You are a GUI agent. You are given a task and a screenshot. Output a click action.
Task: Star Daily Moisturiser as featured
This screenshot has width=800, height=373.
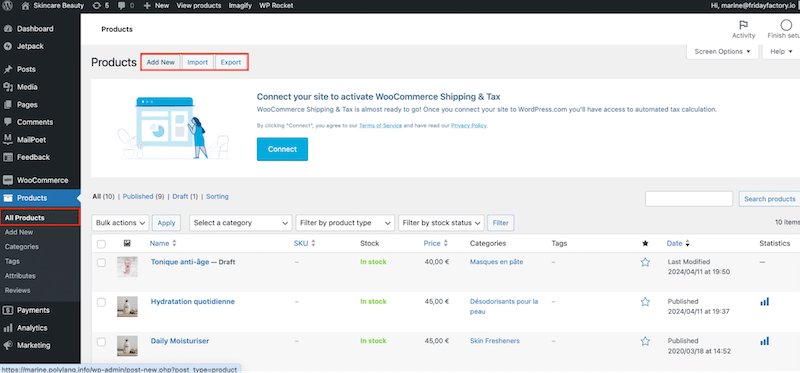645,341
